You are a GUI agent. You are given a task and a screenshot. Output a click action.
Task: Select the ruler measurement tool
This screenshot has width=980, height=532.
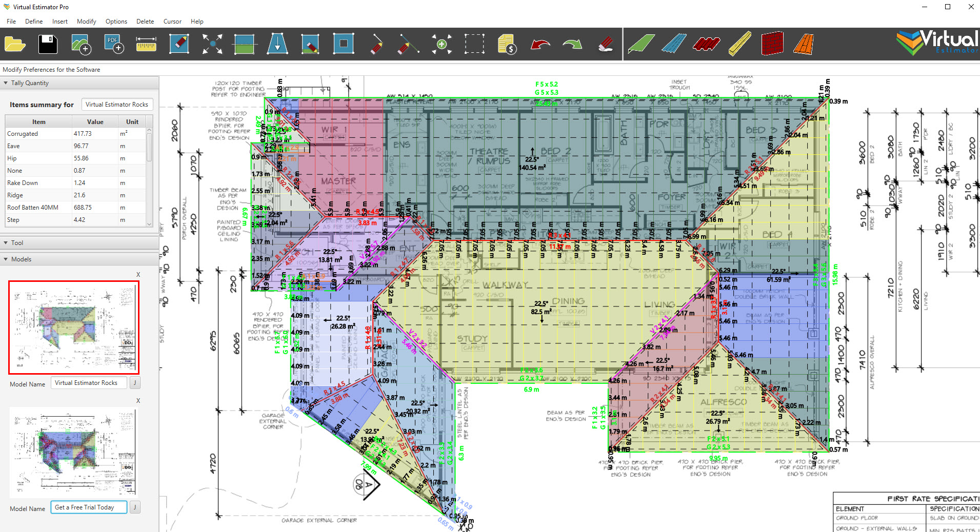pos(146,44)
